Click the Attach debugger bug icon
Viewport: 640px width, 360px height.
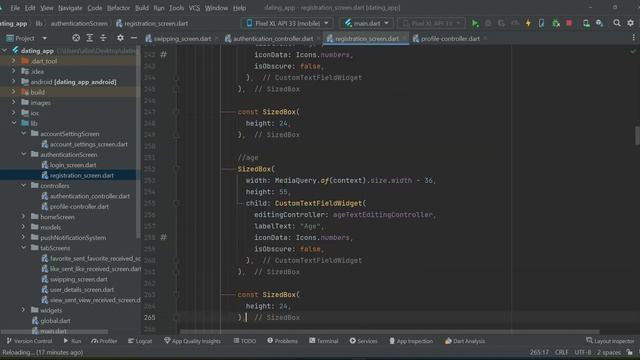click(x=556, y=23)
